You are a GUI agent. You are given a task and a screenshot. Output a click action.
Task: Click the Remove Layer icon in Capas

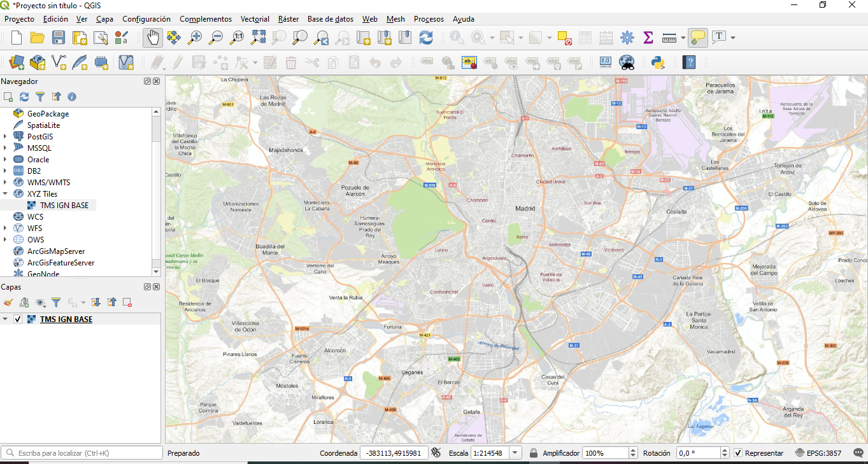127,302
